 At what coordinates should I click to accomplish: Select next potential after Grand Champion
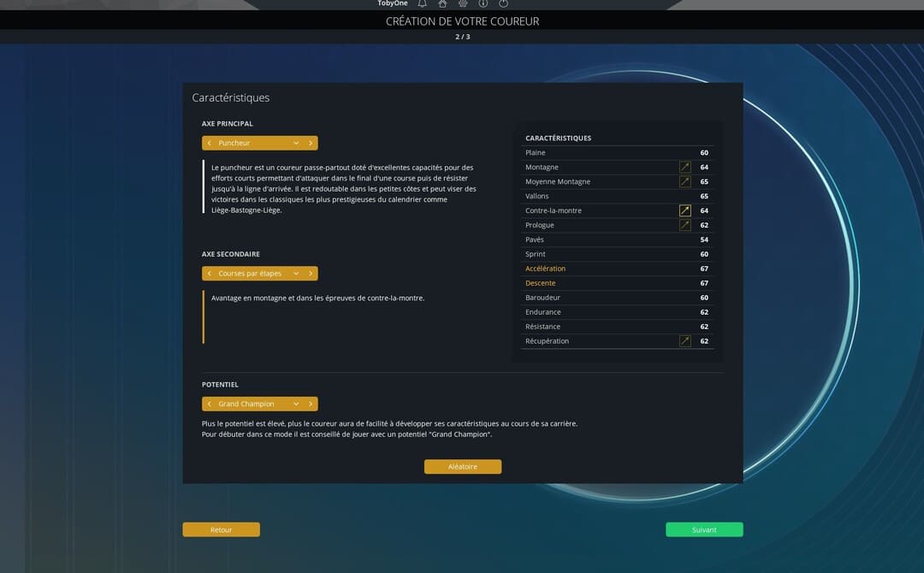tap(311, 404)
